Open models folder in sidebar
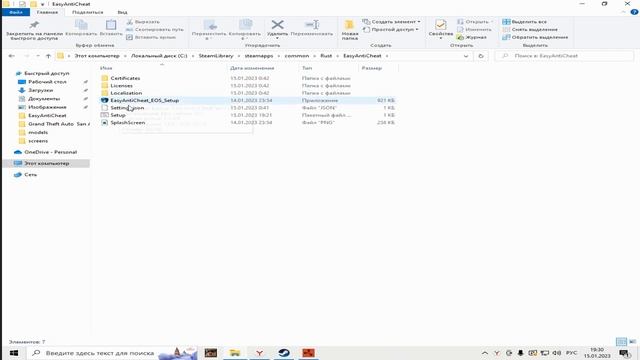 [38, 132]
